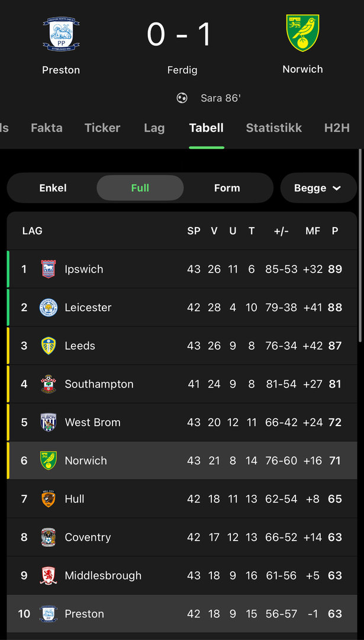
Task: Open the H2H tab
Action: pos(337,128)
